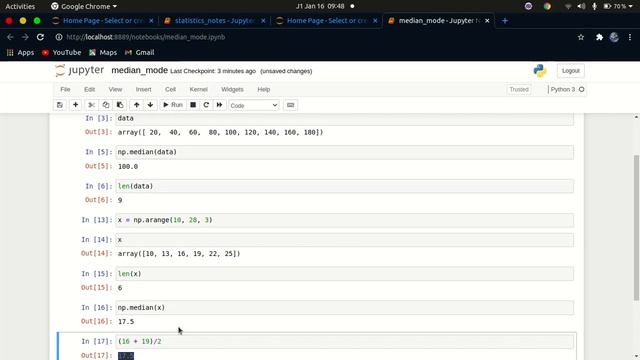Click the len(x) code cell

tap(344, 274)
